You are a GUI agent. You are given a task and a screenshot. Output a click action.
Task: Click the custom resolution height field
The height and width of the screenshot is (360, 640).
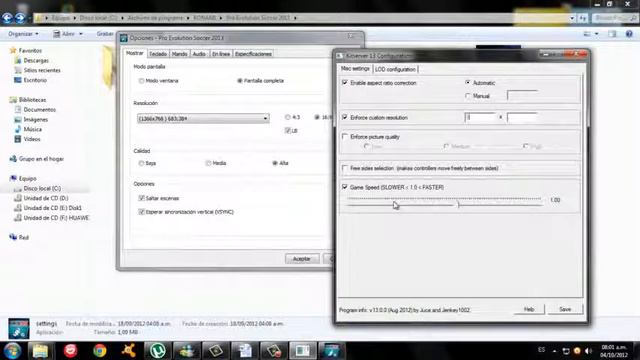(522, 118)
